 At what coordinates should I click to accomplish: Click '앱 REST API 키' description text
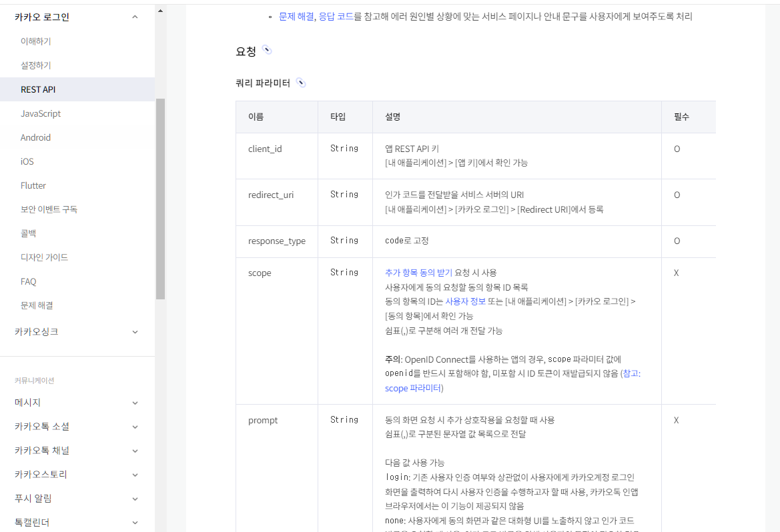412,149
